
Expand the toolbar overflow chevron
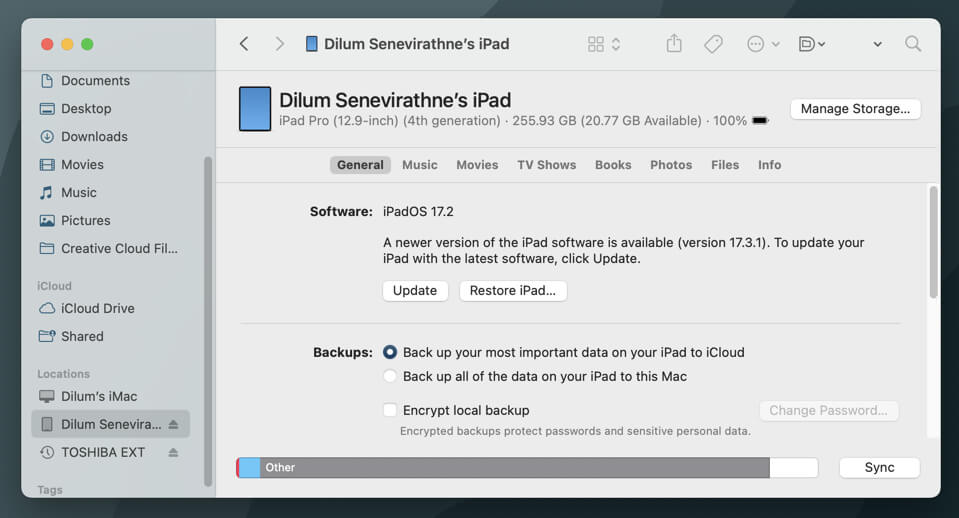click(877, 44)
